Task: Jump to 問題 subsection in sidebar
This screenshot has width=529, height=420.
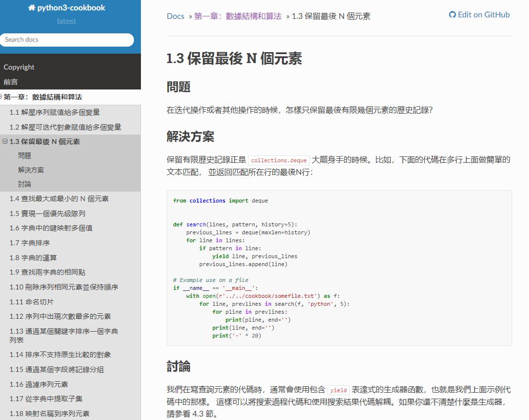Action: click(x=24, y=155)
